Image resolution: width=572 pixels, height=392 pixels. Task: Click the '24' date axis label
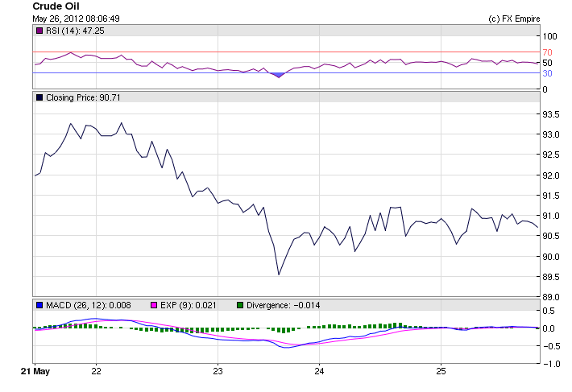[319, 371]
